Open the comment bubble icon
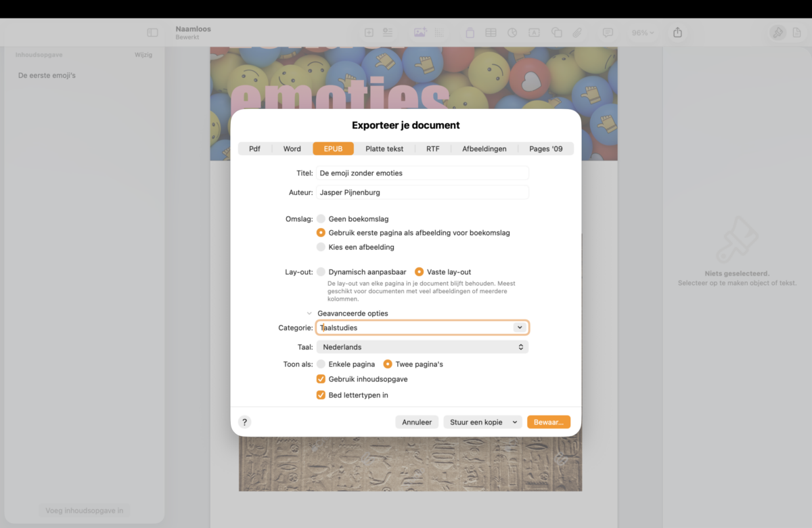The height and width of the screenshot is (528, 812). click(608, 32)
